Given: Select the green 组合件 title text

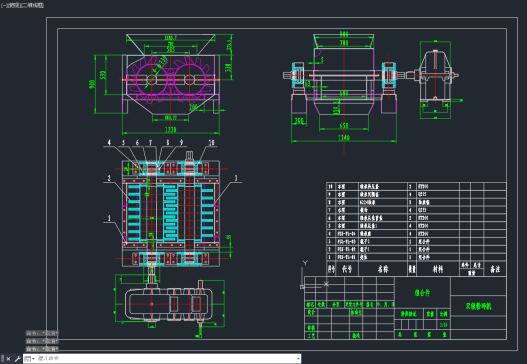Looking at the screenshot, I should 422,292.
